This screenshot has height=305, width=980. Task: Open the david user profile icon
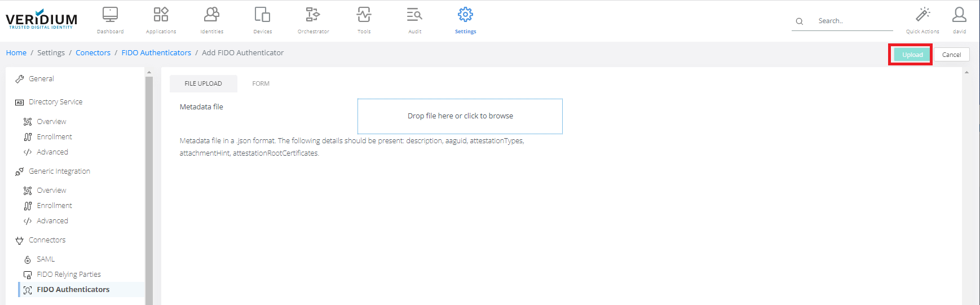coord(959,15)
